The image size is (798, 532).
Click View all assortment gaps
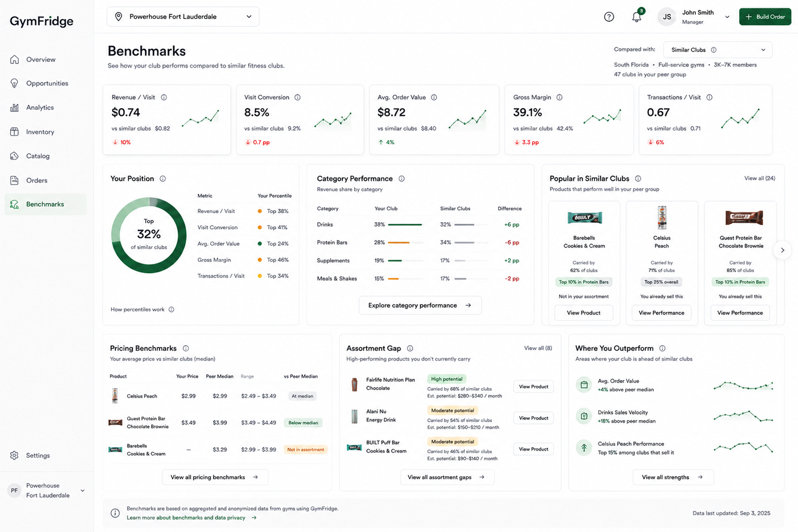coord(447,477)
